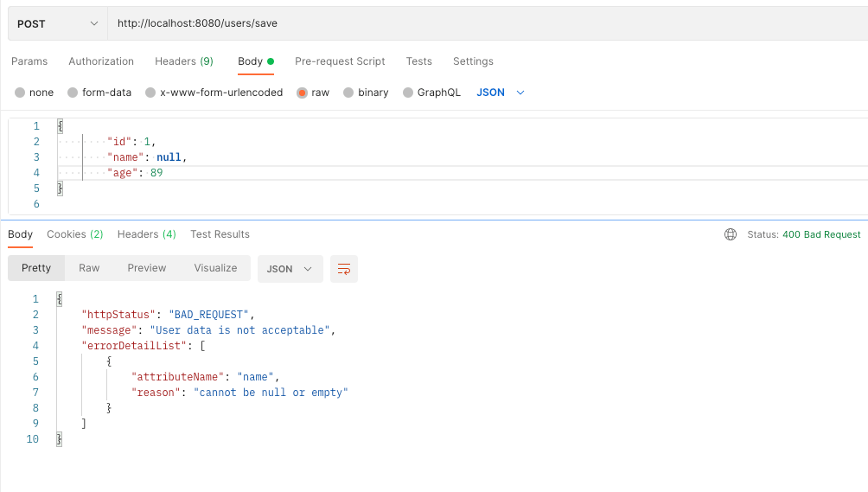Open the POST method dropdown
868x492 pixels.
tap(58, 24)
